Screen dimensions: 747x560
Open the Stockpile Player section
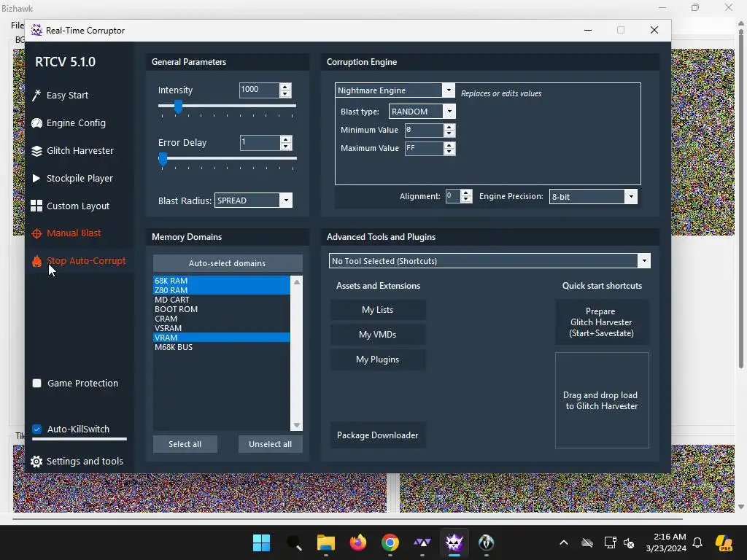tap(80, 179)
